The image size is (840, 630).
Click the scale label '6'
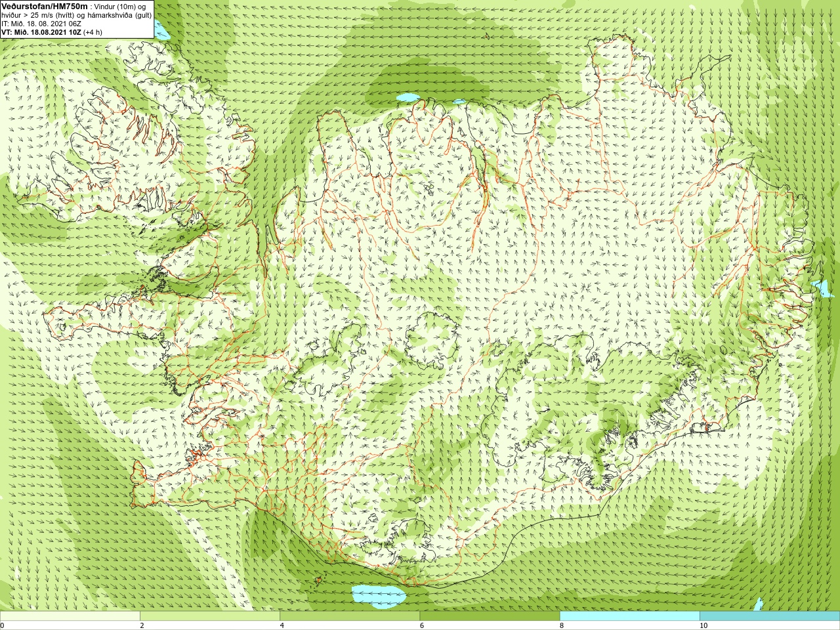click(421, 625)
